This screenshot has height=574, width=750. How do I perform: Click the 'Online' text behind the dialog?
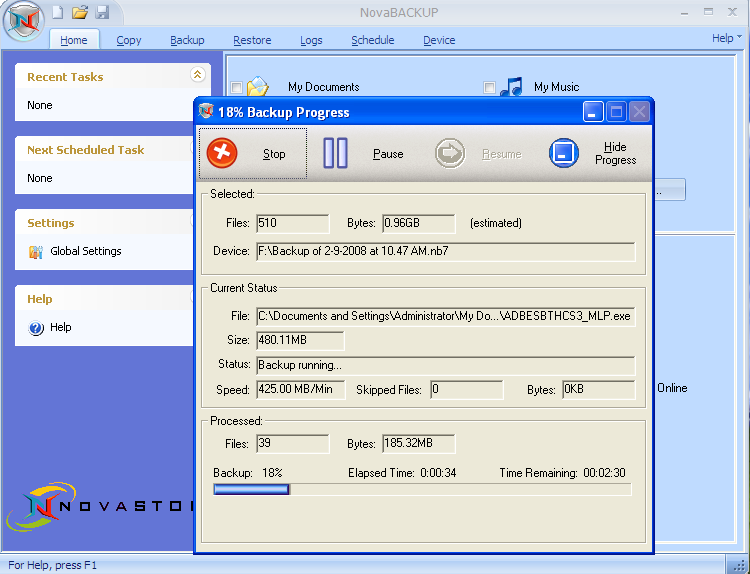(x=672, y=388)
